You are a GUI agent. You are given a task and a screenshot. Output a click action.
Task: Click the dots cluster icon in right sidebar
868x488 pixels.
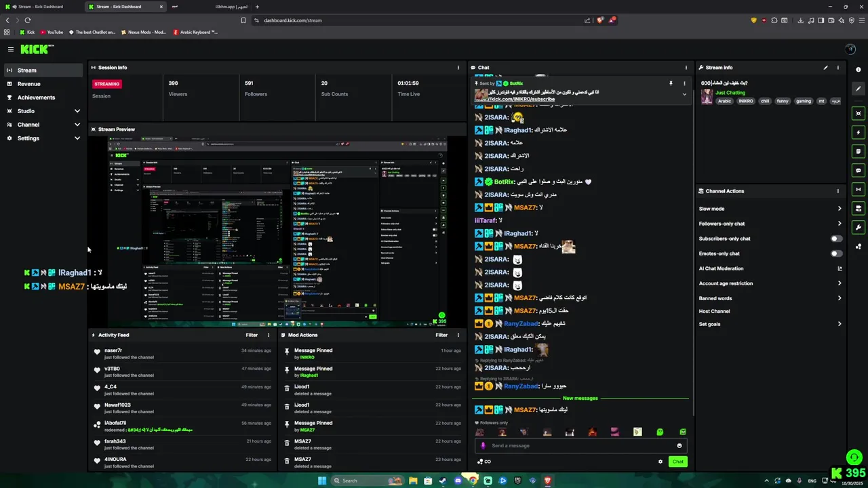pyautogui.click(x=859, y=247)
